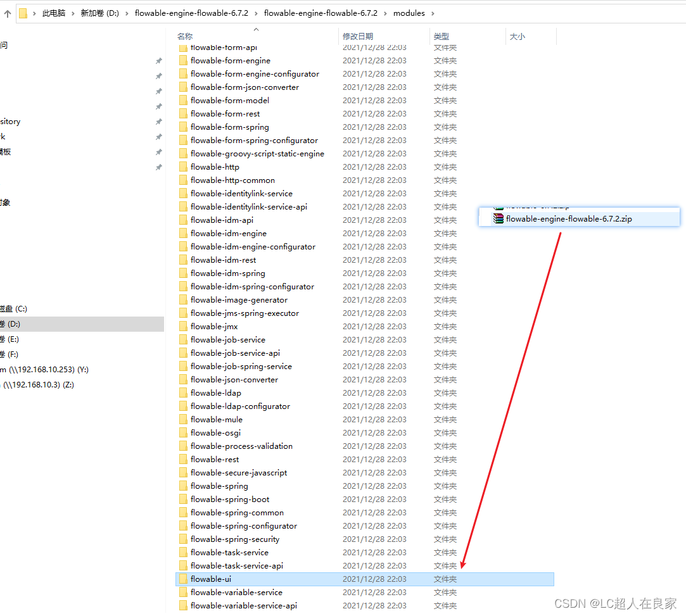Sort by 修改日期 column header
Screen dimensions: 686x616
(x=358, y=36)
